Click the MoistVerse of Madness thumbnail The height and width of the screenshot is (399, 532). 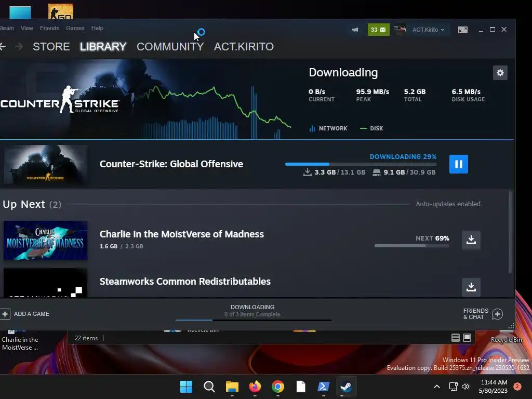46,240
